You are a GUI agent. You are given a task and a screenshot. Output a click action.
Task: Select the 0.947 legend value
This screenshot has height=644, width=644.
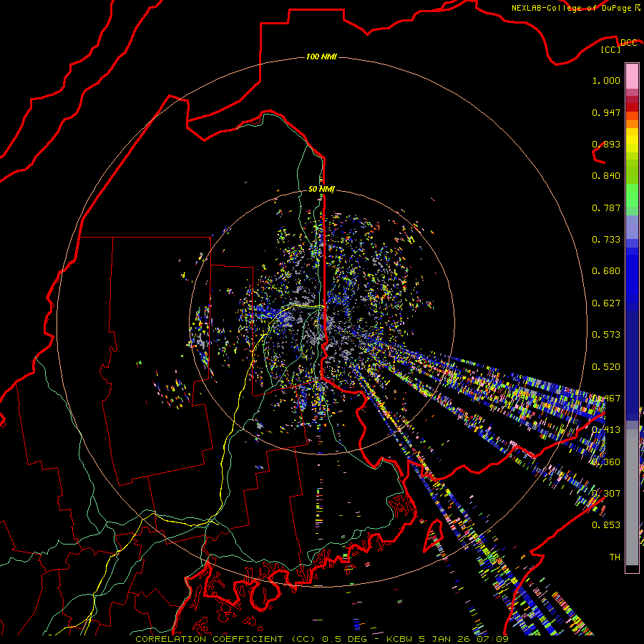pyautogui.click(x=606, y=112)
